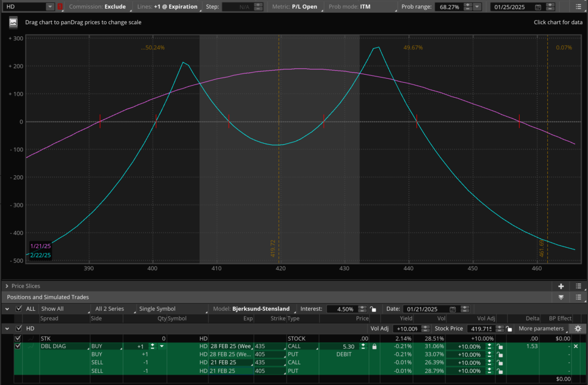Add a new price slice with plus icon
The image size is (588, 385).
pos(561,286)
